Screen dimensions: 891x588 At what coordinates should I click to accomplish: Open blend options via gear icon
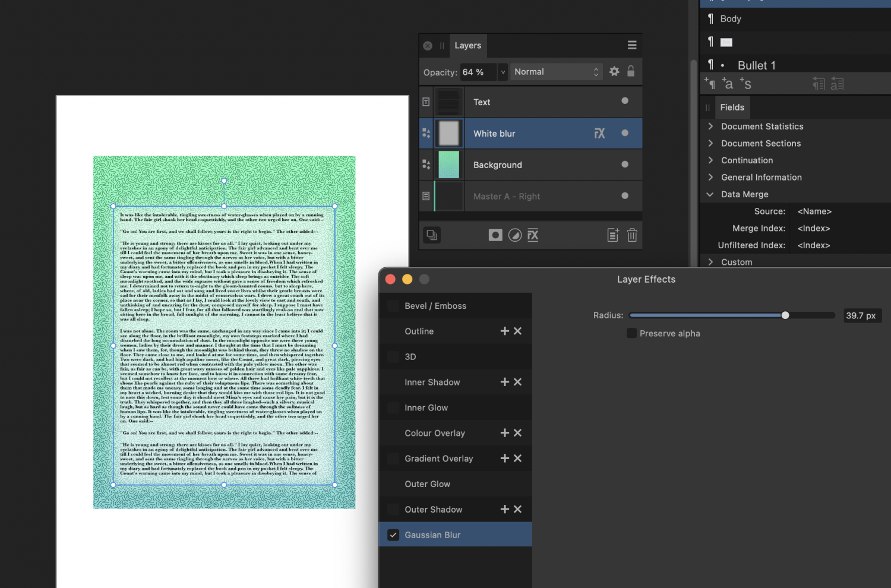tap(614, 71)
